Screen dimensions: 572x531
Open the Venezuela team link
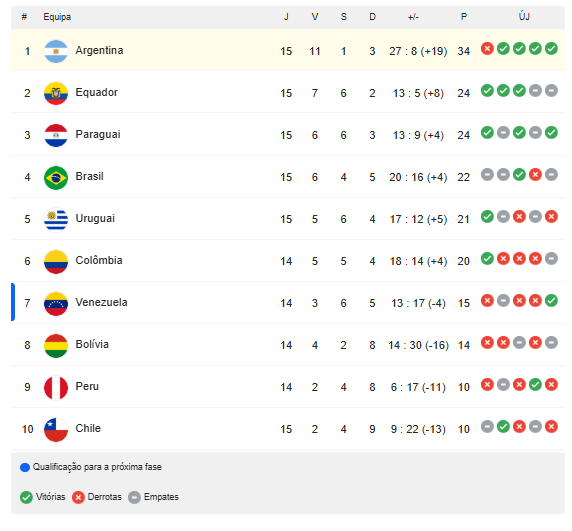point(101,302)
